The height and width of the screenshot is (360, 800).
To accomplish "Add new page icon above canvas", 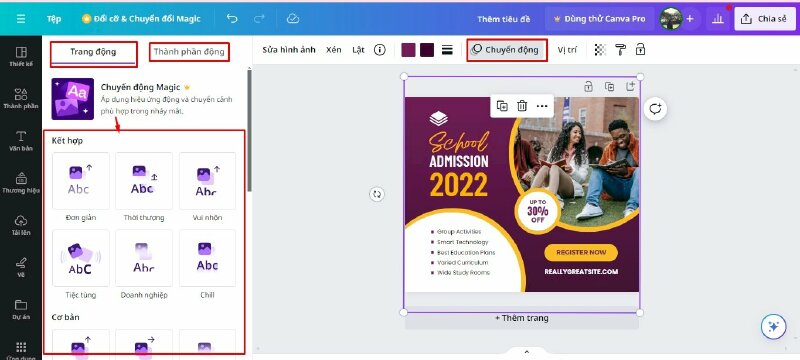I will 630,86.
